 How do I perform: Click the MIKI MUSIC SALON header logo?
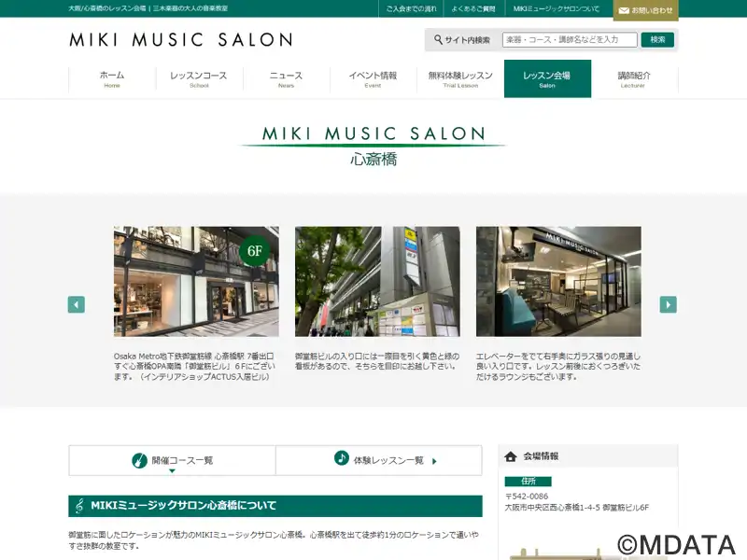tap(180, 40)
